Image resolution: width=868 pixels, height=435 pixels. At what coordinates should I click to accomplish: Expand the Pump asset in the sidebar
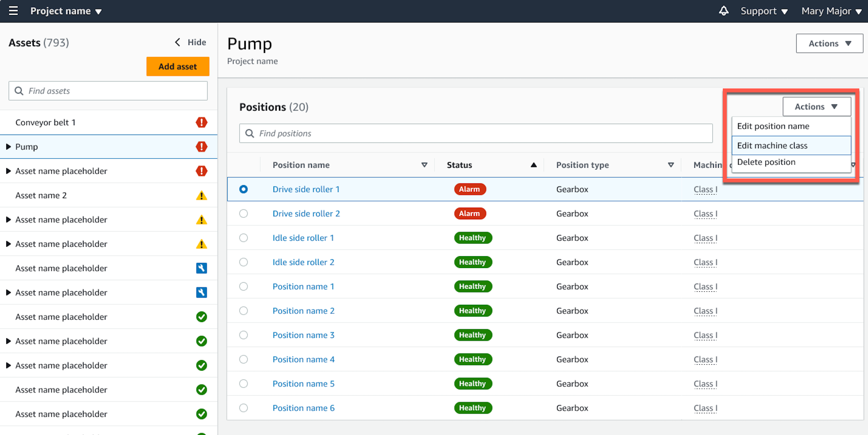(8, 146)
